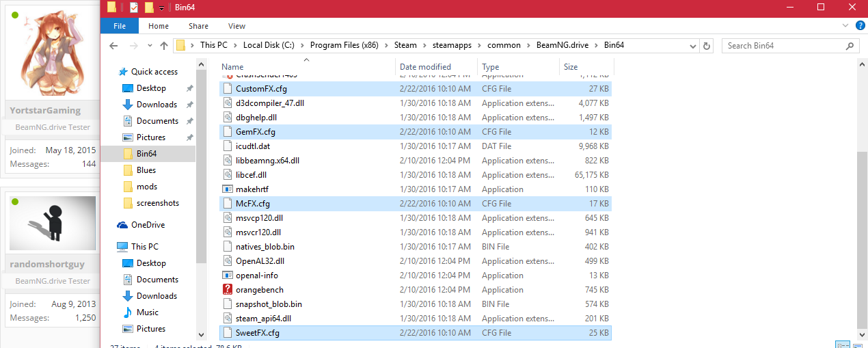Viewport: 868px width, 348px height.
Task: Open the File ribbon tab
Action: [120, 26]
